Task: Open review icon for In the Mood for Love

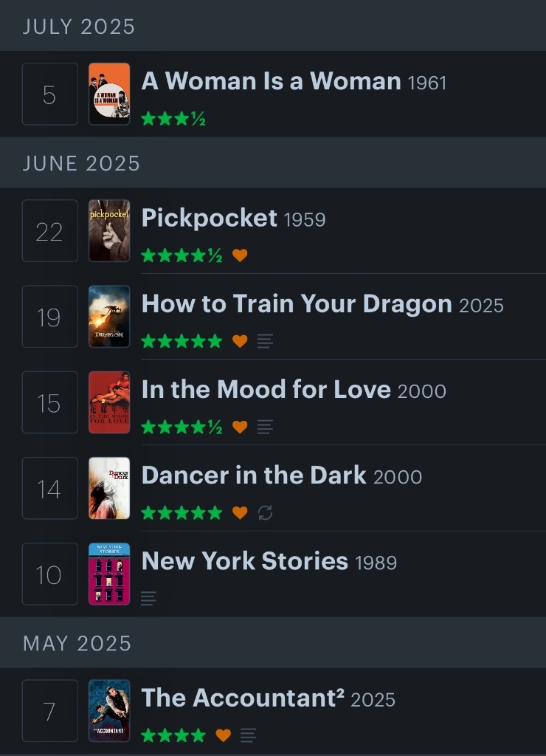Action: coord(265,427)
